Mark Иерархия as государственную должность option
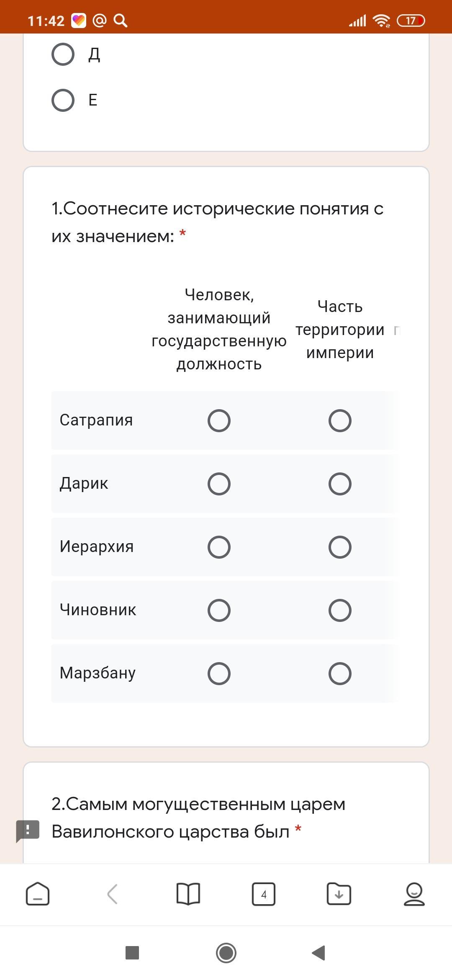Image resolution: width=452 pixels, height=980 pixels. [x=219, y=547]
